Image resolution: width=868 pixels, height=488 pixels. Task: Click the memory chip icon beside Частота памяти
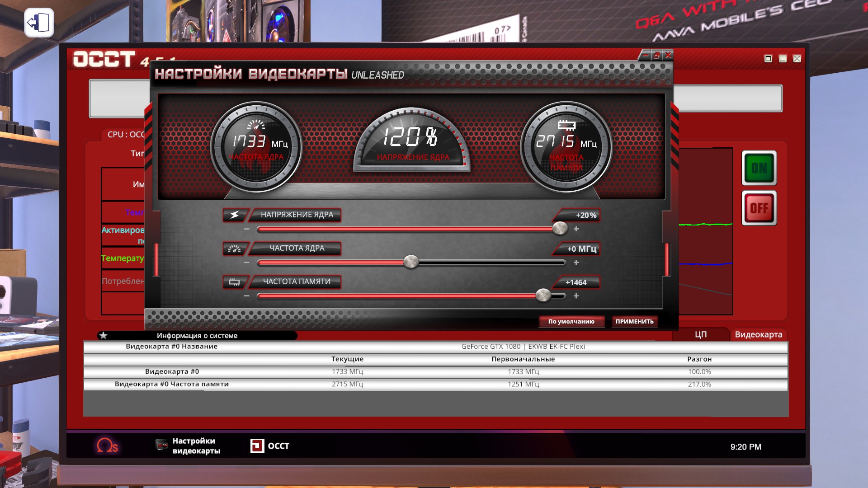click(x=235, y=282)
